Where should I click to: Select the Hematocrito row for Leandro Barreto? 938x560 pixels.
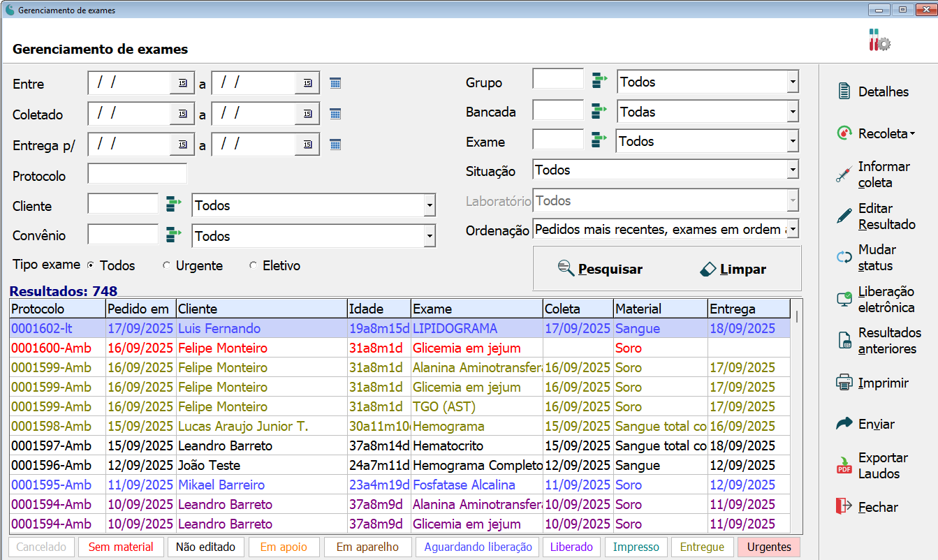tap(400, 445)
